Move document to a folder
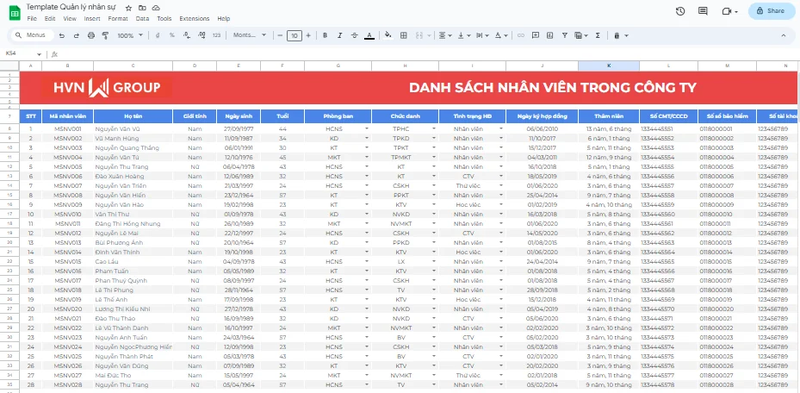Screen dimensions: 800x393 point(142,8)
